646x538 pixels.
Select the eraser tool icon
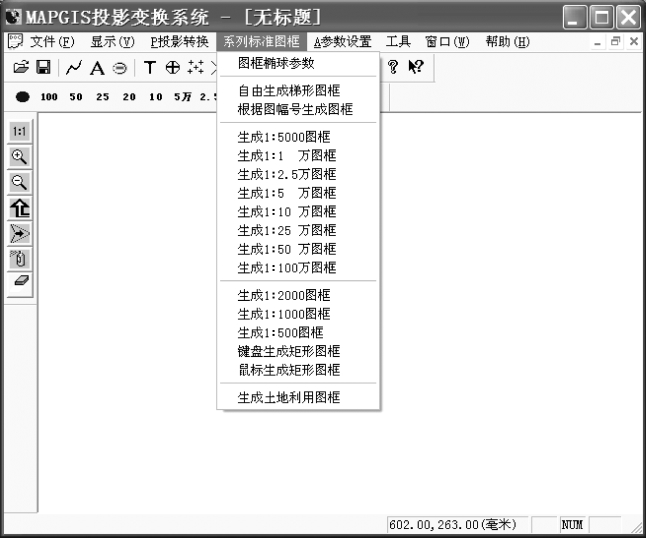(19, 282)
